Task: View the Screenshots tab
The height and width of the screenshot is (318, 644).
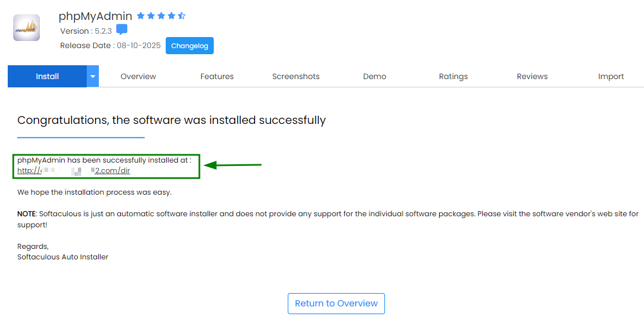Action: (295, 76)
